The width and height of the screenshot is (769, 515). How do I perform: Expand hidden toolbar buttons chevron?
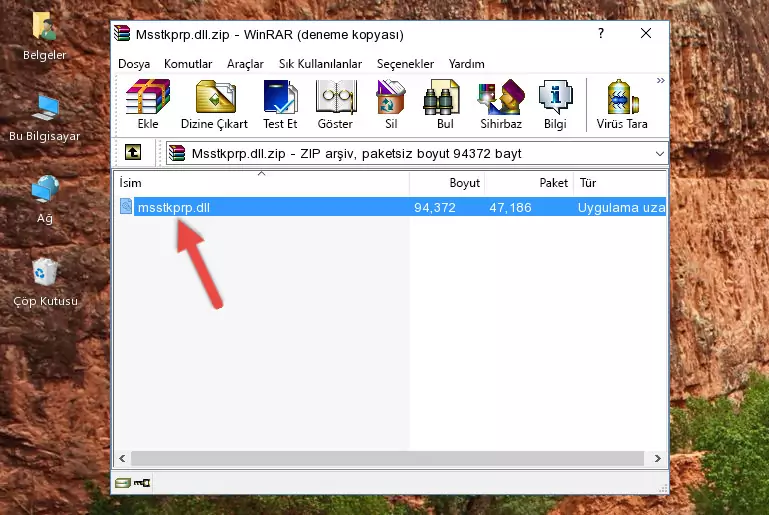pos(661,80)
